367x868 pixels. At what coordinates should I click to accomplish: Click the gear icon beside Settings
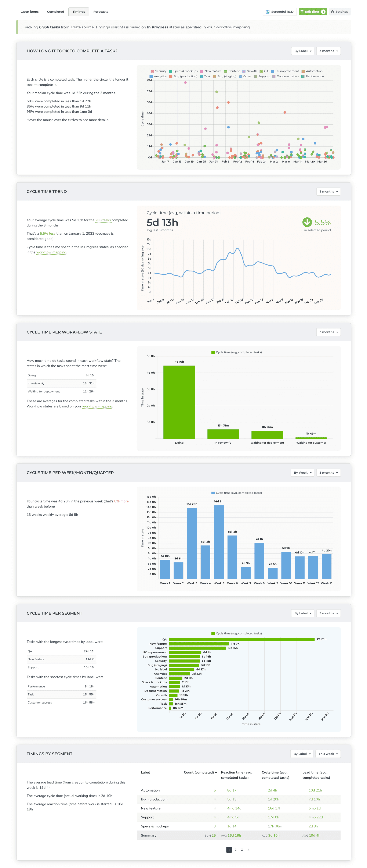pos(332,12)
